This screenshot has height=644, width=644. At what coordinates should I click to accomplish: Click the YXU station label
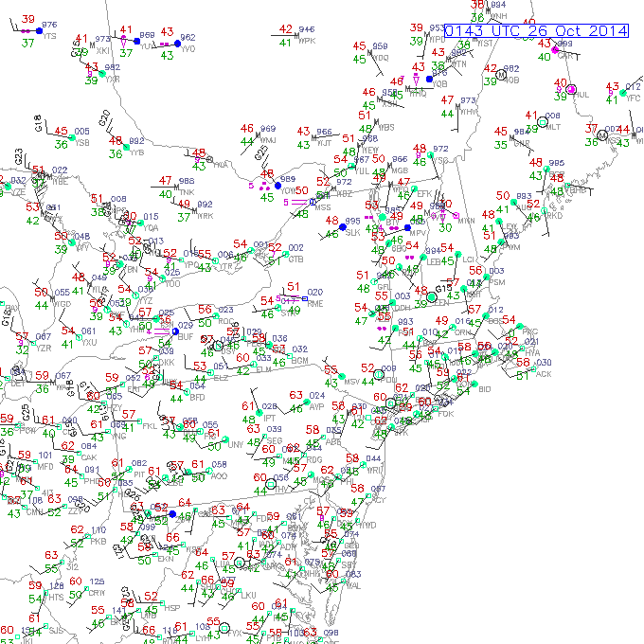point(89,342)
